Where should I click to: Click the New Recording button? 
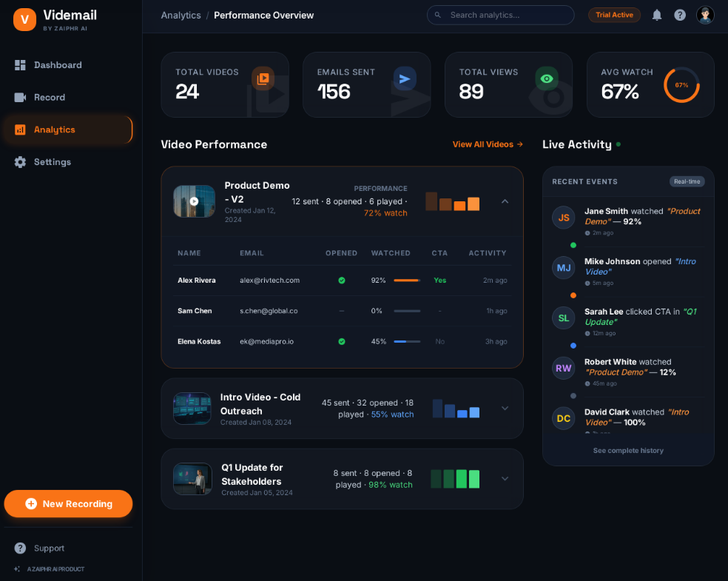click(68, 503)
